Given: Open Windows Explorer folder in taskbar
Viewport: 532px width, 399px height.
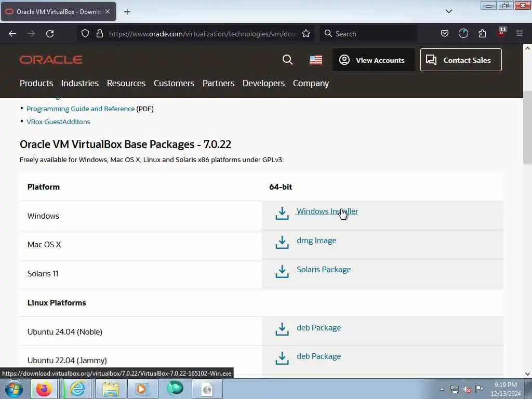Looking at the screenshot, I should (111, 389).
